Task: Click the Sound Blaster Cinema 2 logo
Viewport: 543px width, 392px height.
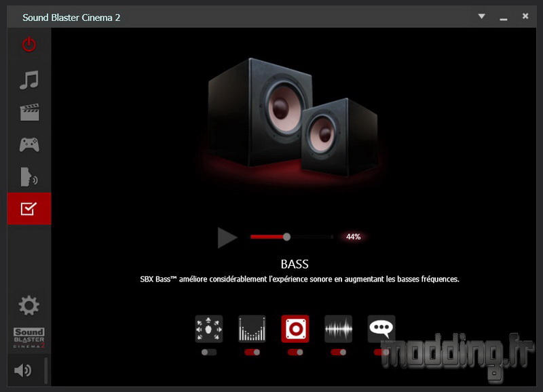Action: (29, 338)
